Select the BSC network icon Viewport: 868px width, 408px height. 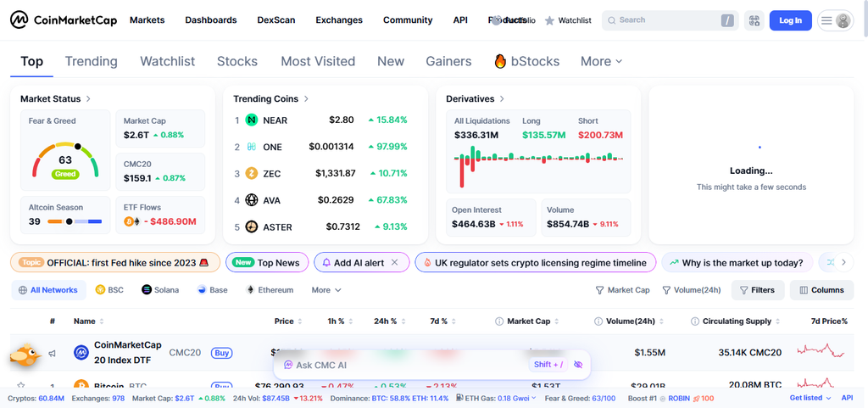pyautogui.click(x=100, y=289)
